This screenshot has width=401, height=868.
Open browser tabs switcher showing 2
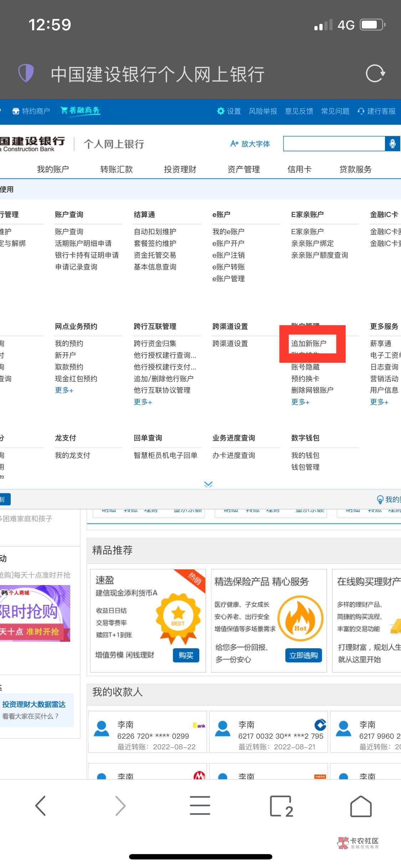pyautogui.click(x=281, y=806)
